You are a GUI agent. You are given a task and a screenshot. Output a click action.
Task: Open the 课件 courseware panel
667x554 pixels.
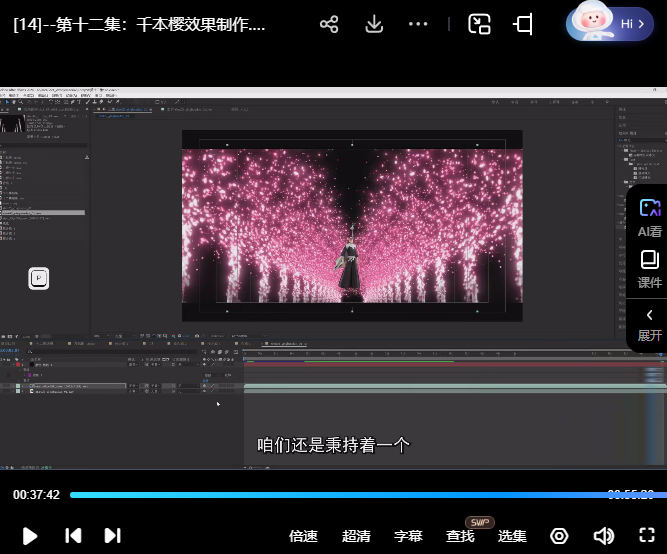tap(650, 269)
